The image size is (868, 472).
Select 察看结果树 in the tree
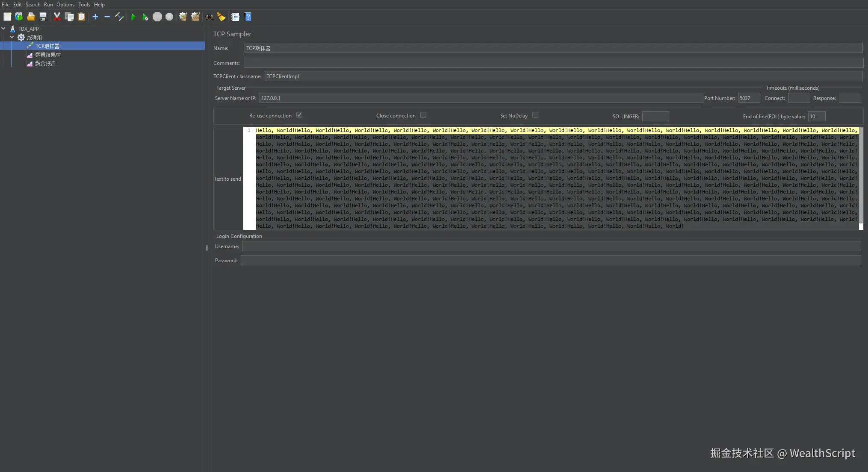click(x=48, y=55)
